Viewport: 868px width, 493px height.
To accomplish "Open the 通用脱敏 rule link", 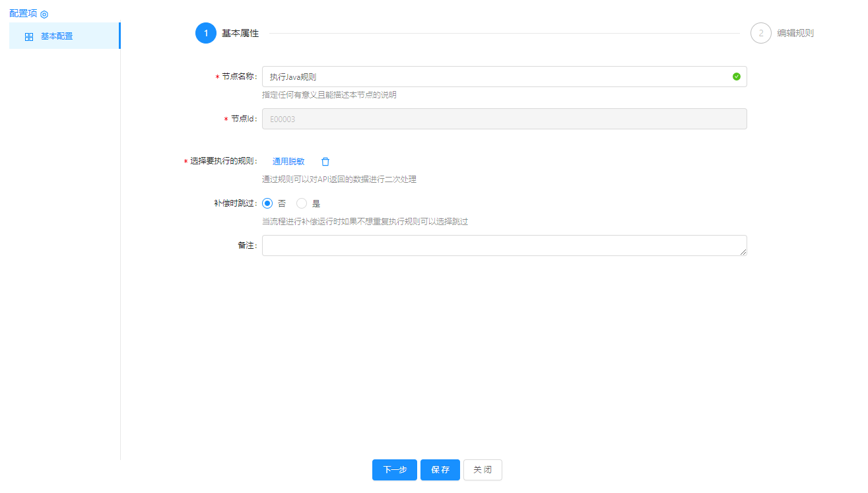I will tap(288, 161).
